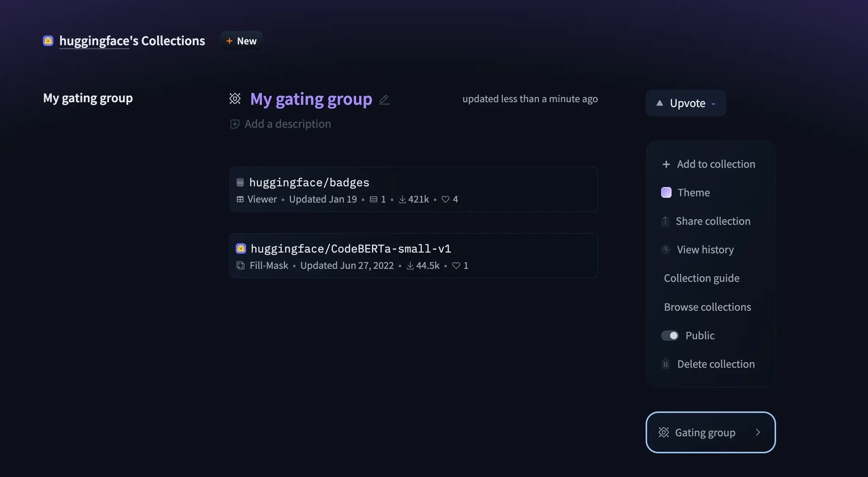
Task: Click the Add a description field
Action: (288, 124)
